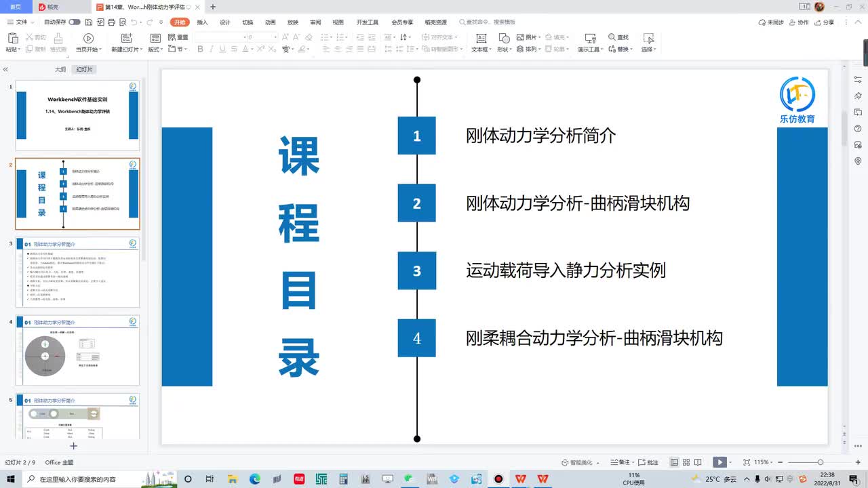Image resolution: width=868 pixels, height=488 pixels.
Task: Open the Insert (插入) ribbon tab
Action: (202, 22)
